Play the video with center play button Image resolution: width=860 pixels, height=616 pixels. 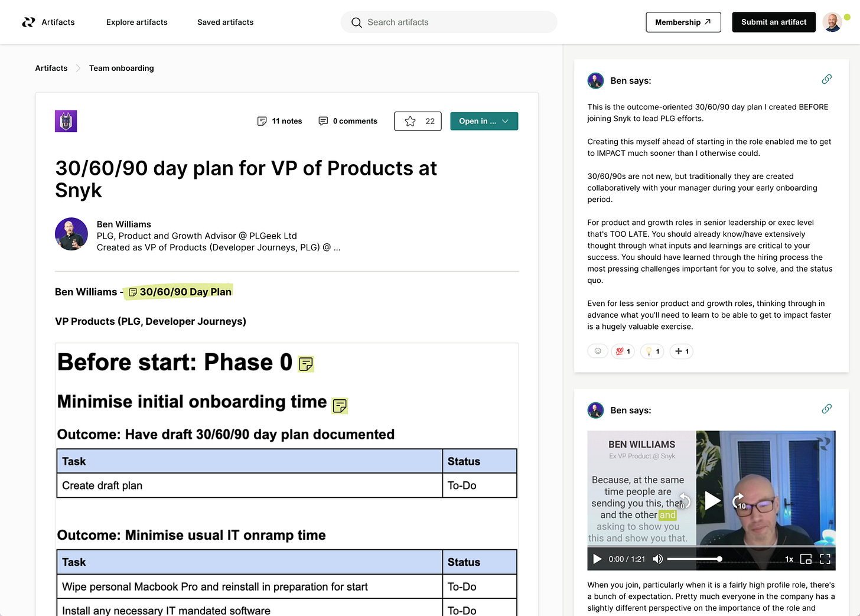coord(712,501)
